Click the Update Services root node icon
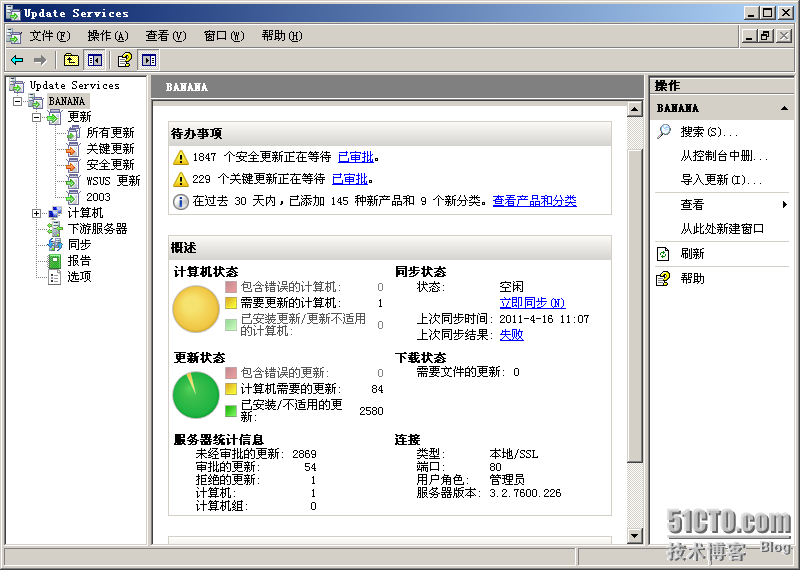Viewport: 800px width, 570px height. (17, 85)
